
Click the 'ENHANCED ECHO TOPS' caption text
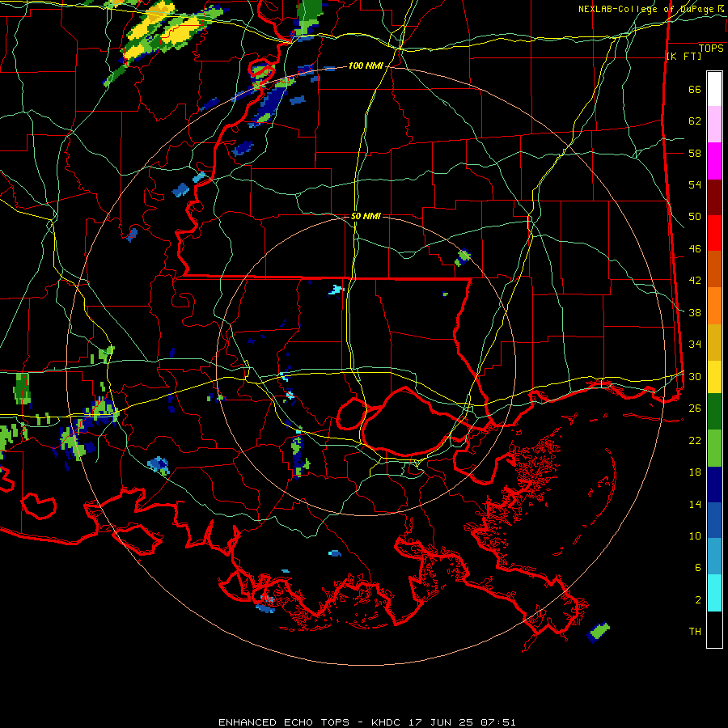pyautogui.click(x=284, y=722)
